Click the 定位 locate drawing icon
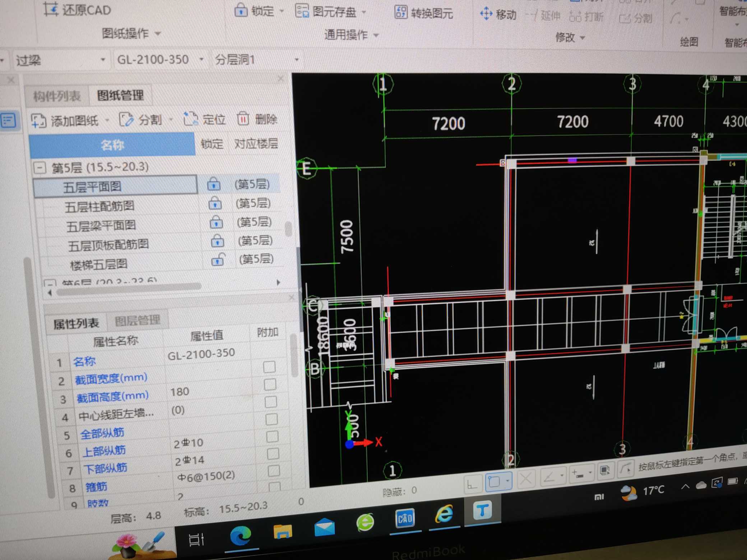Screen dimensions: 747x560 191,119
